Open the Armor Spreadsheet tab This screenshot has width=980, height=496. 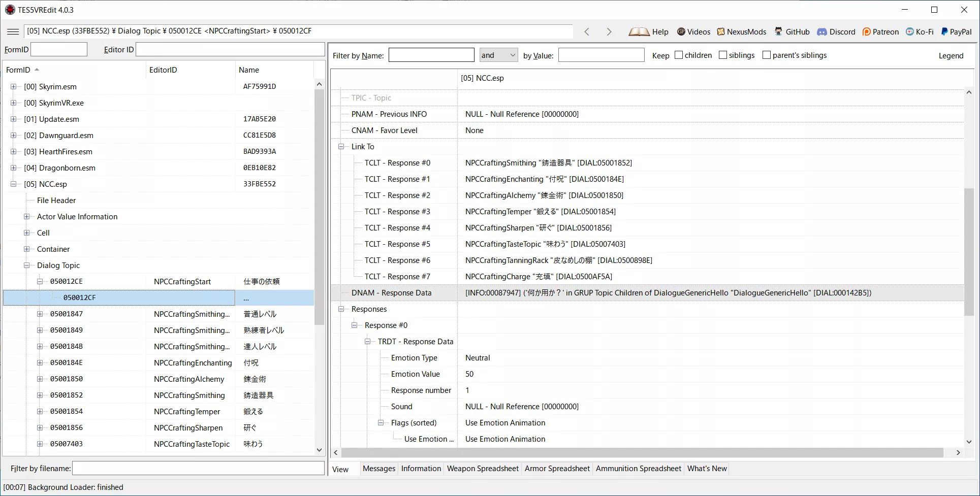pyautogui.click(x=557, y=469)
